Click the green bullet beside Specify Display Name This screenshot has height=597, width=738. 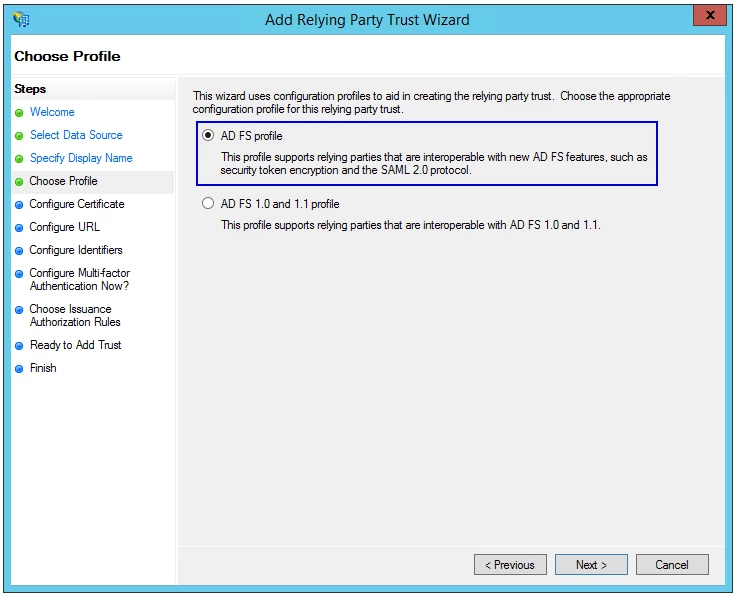(19, 159)
